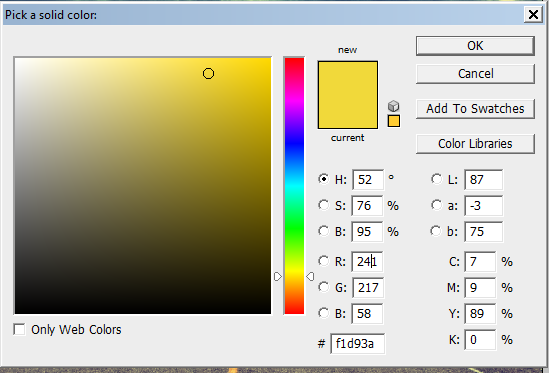The height and width of the screenshot is (373, 549).
Task: Select the H hue radio button
Action: tap(324, 179)
